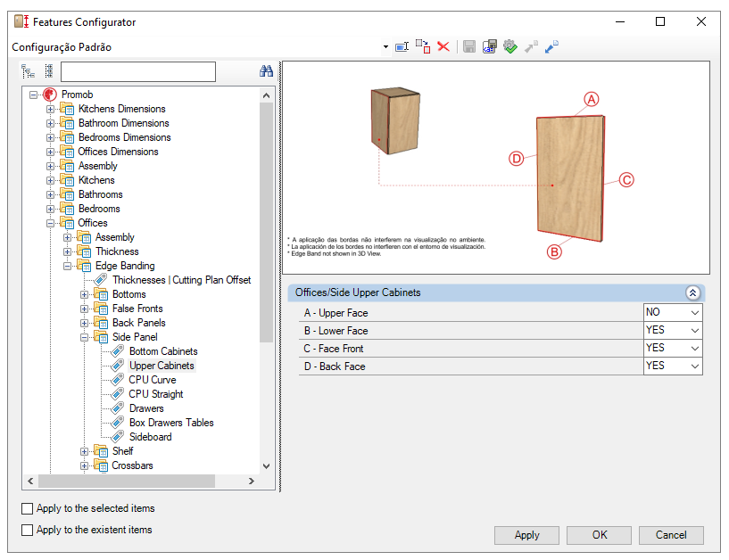Click the tag icon beside CPU Curve
Viewport: 729px width, 560px height.
tap(118, 380)
